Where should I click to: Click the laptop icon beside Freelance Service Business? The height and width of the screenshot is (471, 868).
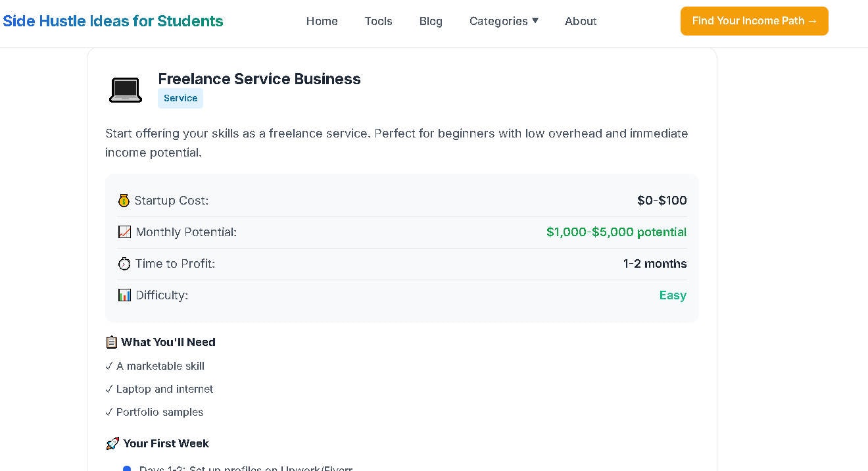coord(125,89)
